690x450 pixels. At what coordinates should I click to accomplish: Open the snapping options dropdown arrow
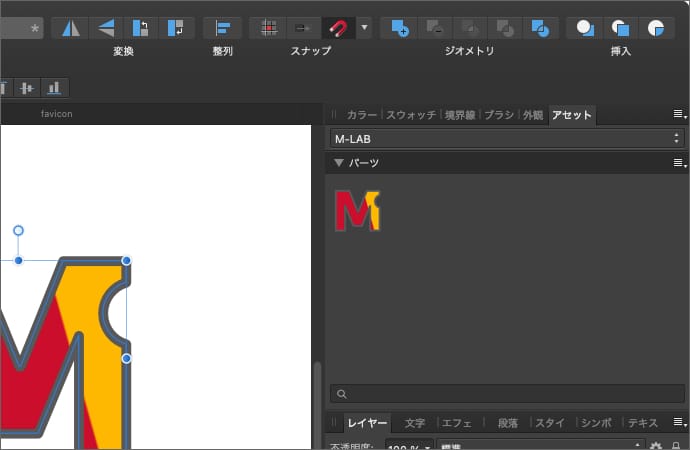coord(364,28)
